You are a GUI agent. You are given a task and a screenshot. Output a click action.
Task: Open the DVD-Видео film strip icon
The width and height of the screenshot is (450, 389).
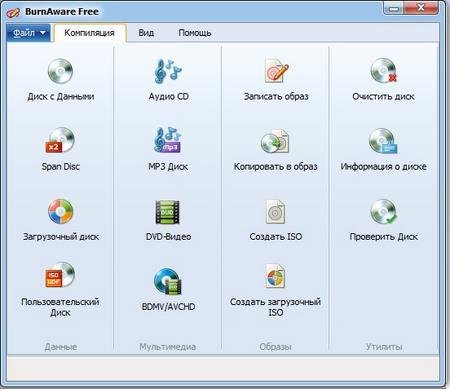coord(167,212)
